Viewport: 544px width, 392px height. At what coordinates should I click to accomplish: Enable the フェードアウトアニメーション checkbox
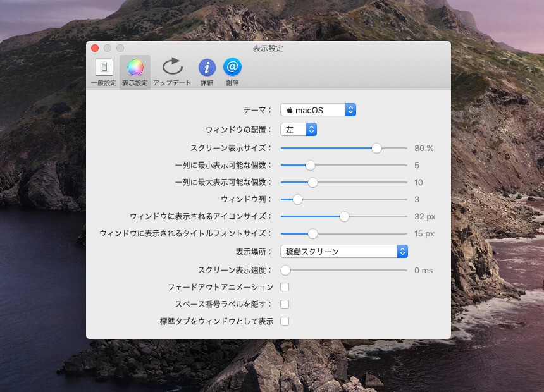285,287
